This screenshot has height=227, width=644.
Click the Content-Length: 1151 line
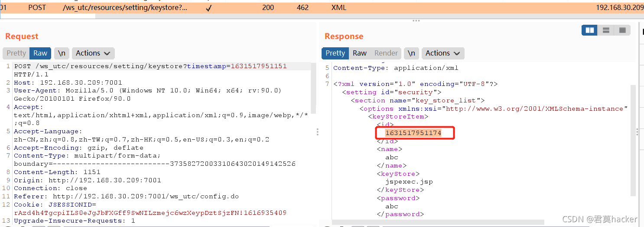click(x=57, y=172)
